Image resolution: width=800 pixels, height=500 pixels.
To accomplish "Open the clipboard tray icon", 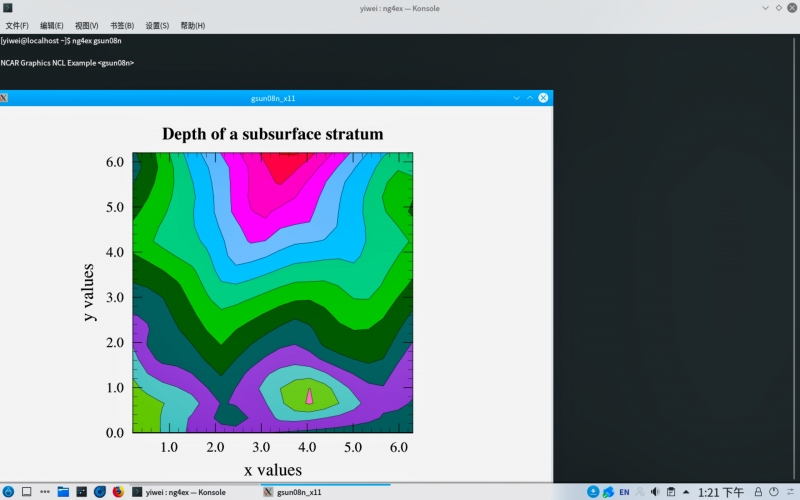I will pos(671,492).
